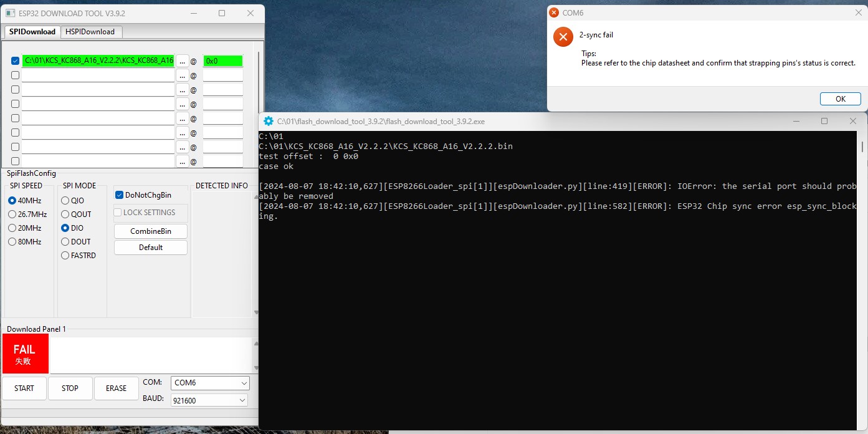Switch to the SPIDownload tab
Viewport: 868px width, 434px height.
pos(32,31)
